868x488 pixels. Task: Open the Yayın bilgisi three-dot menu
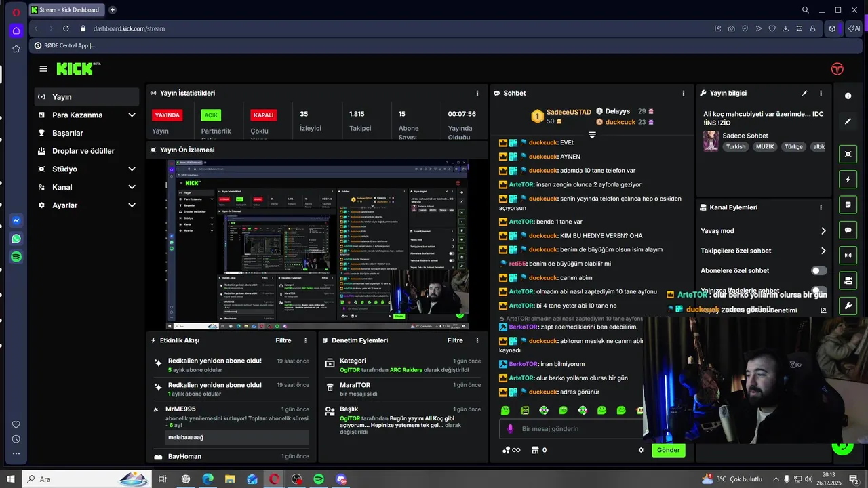click(821, 93)
